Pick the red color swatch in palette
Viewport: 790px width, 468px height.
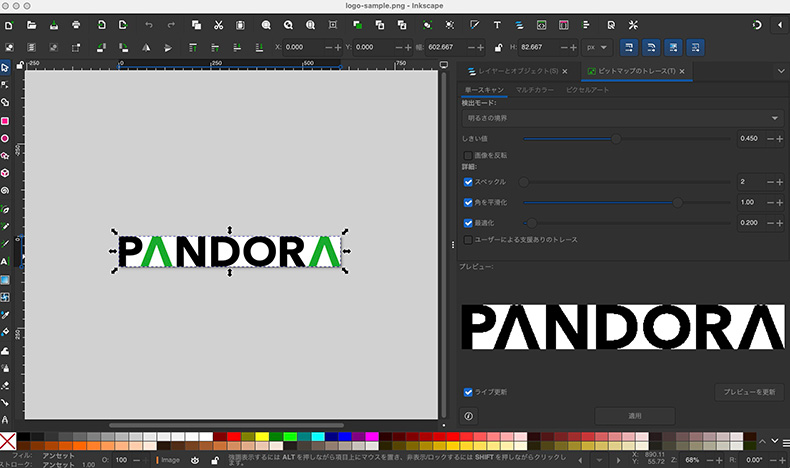[x=234, y=437]
